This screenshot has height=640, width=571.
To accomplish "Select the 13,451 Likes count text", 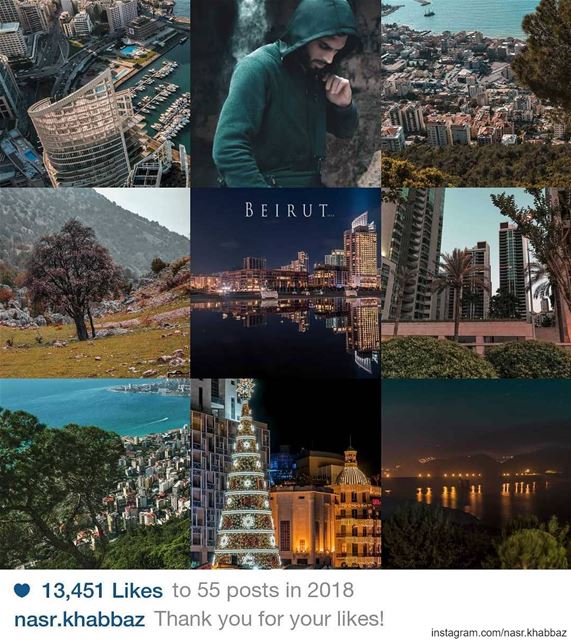I will pos(102,591).
